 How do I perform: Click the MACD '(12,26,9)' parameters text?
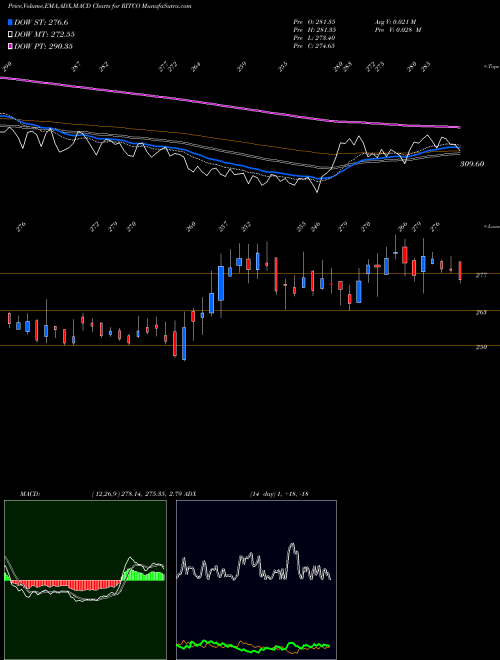105,493
